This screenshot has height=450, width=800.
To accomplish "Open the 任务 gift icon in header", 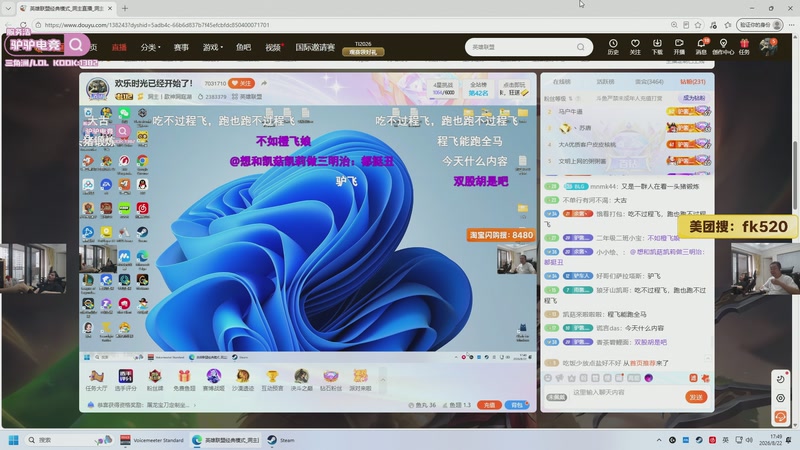I will click(x=744, y=46).
